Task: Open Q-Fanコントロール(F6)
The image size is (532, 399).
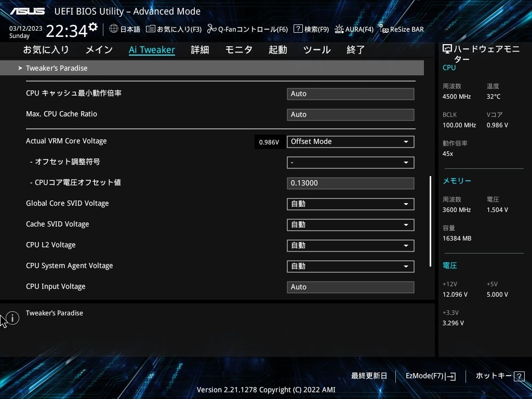Action: point(247,29)
